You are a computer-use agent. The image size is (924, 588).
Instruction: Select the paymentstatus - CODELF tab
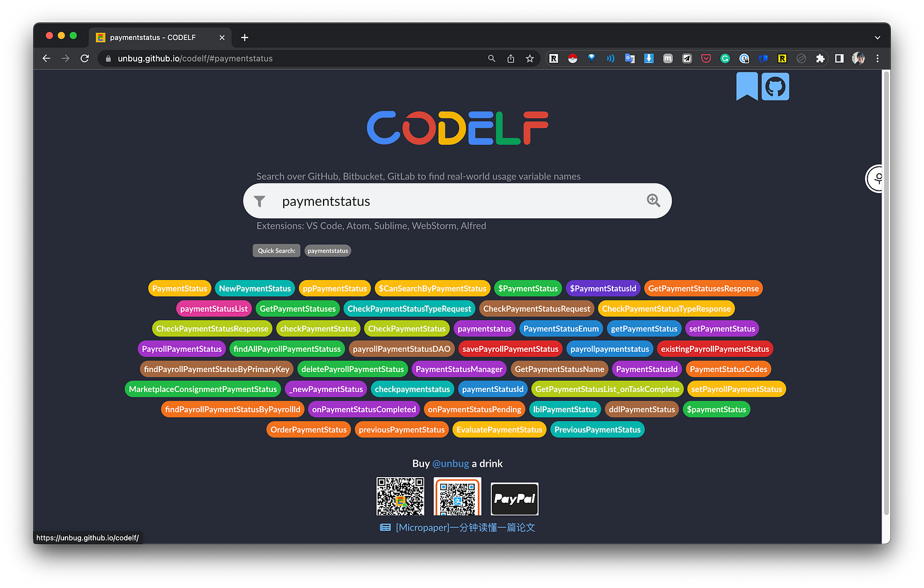(x=161, y=37)
